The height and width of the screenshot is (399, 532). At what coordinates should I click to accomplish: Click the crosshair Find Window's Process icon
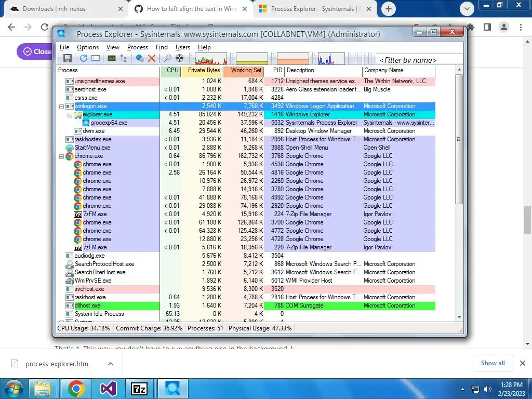[x=179, y=58]
